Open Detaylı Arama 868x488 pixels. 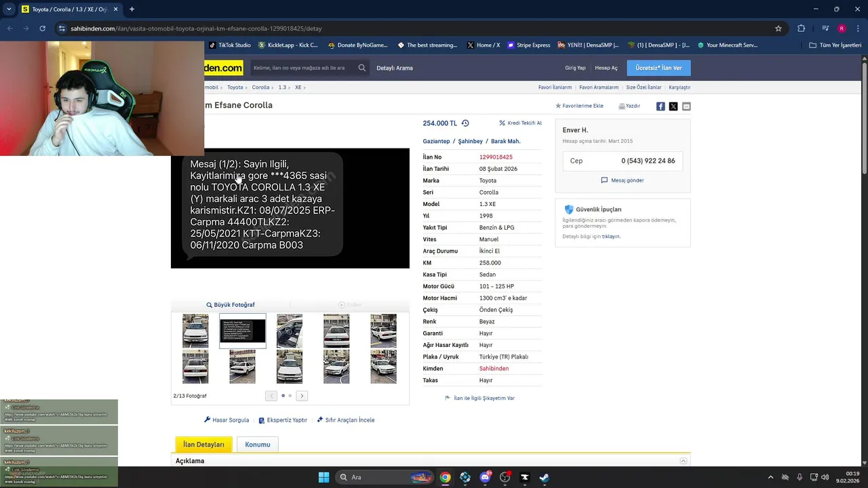(x=395, y=68)
